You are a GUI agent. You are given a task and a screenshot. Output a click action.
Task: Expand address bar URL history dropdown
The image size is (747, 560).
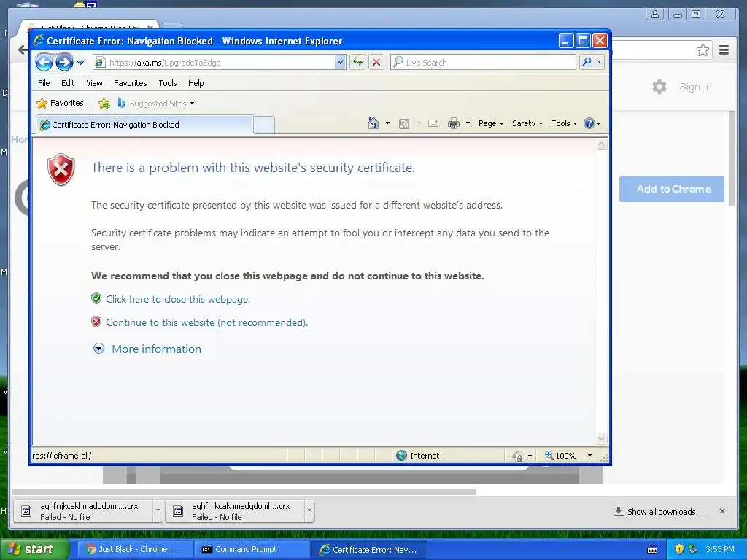[340, 63]
